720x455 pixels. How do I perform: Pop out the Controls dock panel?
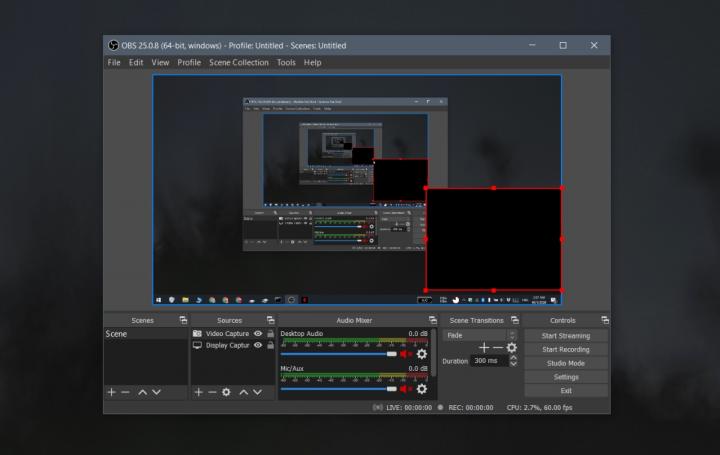click(605, 320)
